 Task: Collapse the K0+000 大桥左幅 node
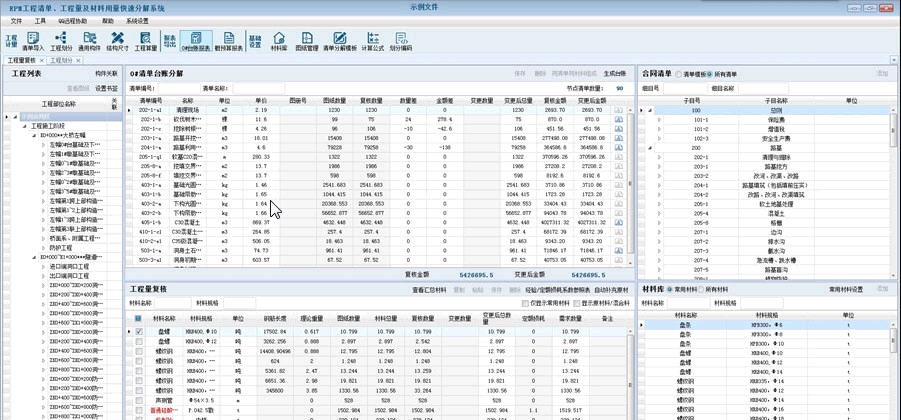coord(34,136)
